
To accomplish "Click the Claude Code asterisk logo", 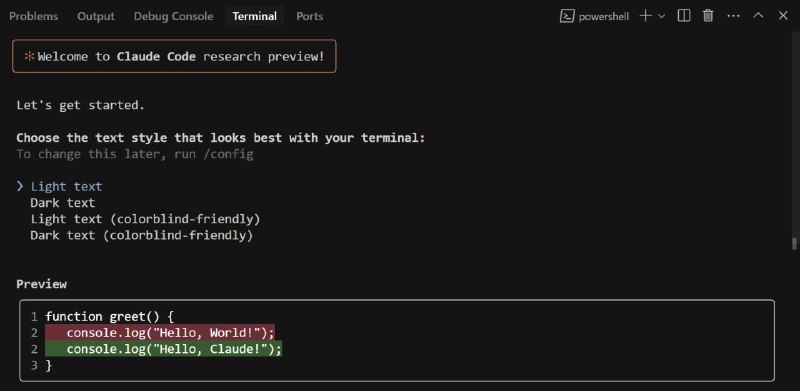I will (x=29, y=57).
